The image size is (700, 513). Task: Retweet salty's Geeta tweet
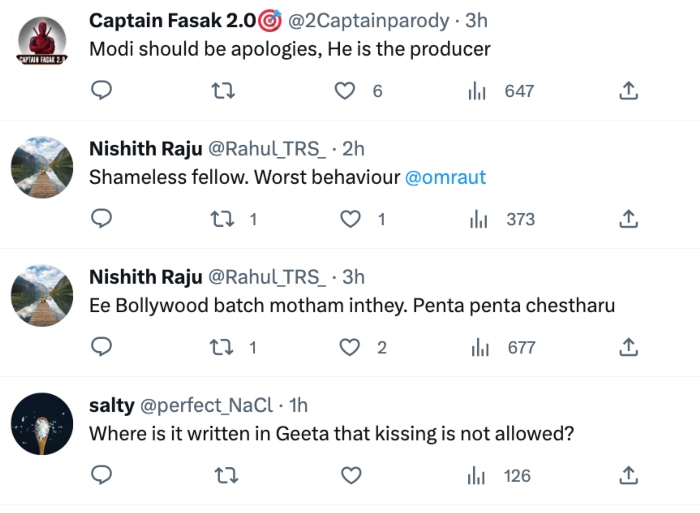pos(226,475)
